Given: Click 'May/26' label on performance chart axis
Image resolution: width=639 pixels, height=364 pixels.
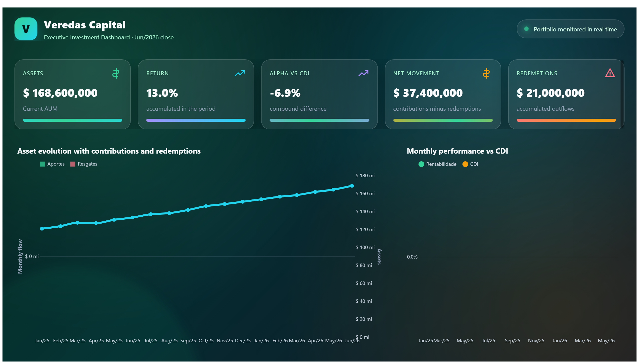Looking at the screenshot, I should [x=606, y=341].
